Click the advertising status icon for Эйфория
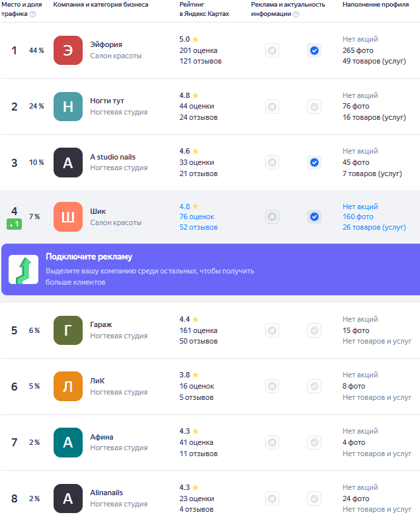Image resolution: width=420 pixels, height=523 pixels. 273,51
